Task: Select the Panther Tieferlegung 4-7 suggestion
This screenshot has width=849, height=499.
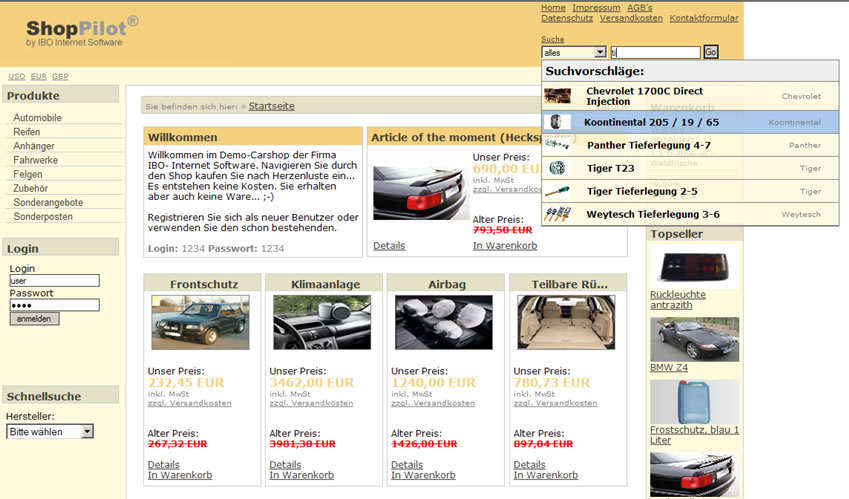Action: tap(690, 145)
